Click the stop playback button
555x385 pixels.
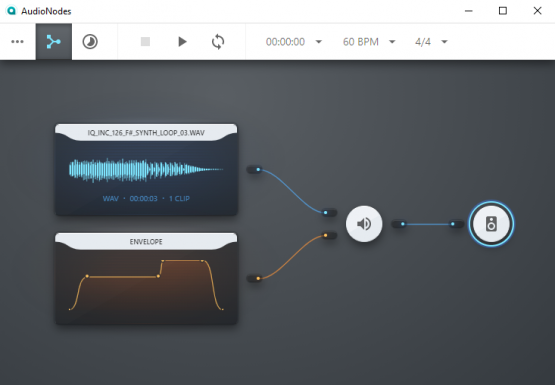[145, 42]
